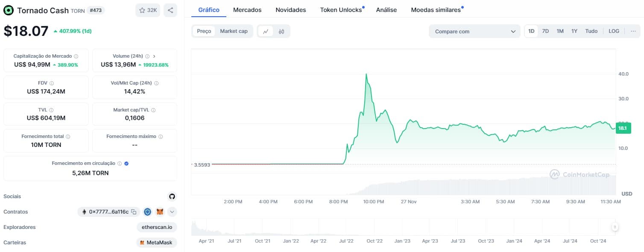Click info icon beside Market cap/TVL
This screenshot has height=252, width=644.
click(153, 110)
